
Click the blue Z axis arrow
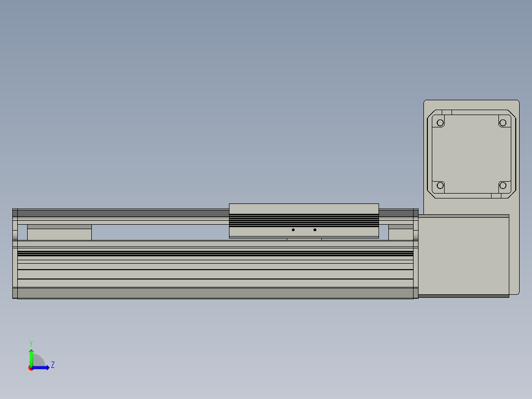click(40, 367)
